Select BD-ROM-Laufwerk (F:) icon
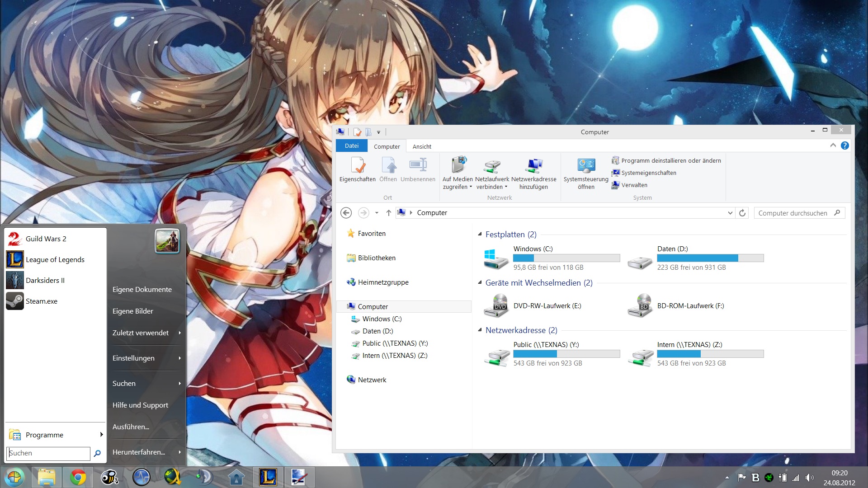Viewport: 868px width, 488px height. coord(640,306)
